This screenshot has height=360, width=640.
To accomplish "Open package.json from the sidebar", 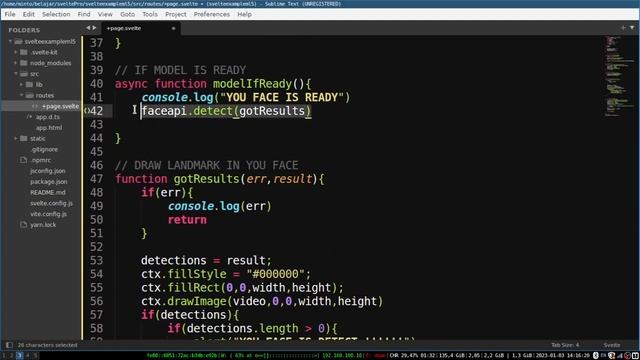I will [49, 182].
